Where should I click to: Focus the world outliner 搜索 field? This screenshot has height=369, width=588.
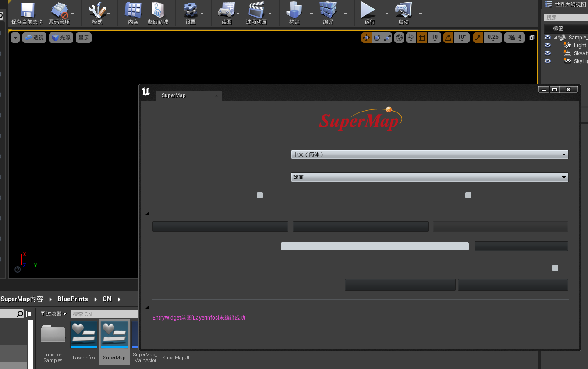pyautogui.click(x=566, y=17)
